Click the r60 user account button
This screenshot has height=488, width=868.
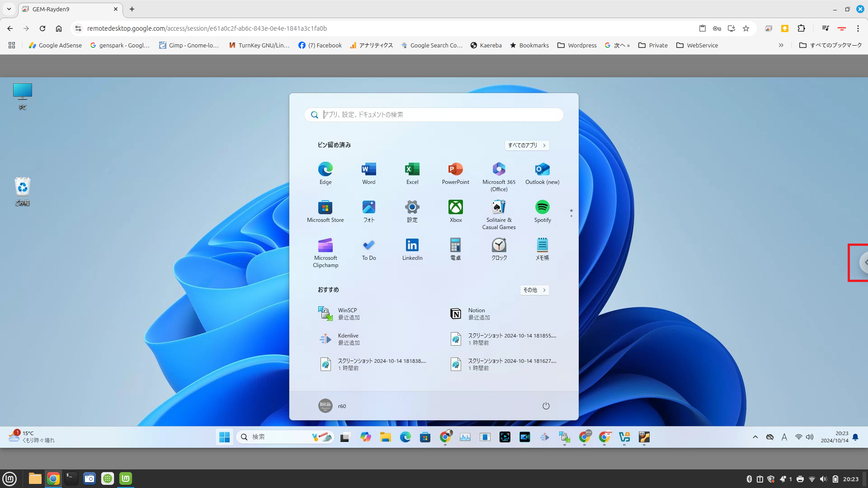[x=332, y=406]
